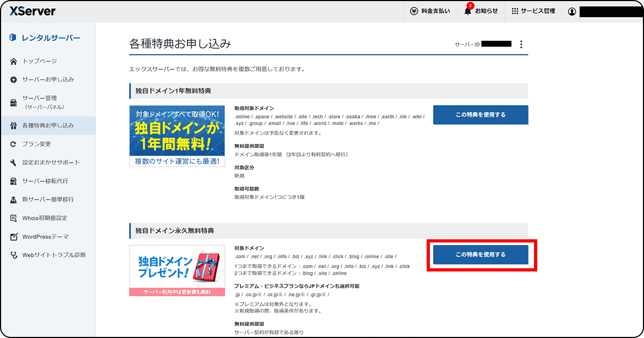
Task: Click the yen payment icon
Action: [x=414, y=11]
